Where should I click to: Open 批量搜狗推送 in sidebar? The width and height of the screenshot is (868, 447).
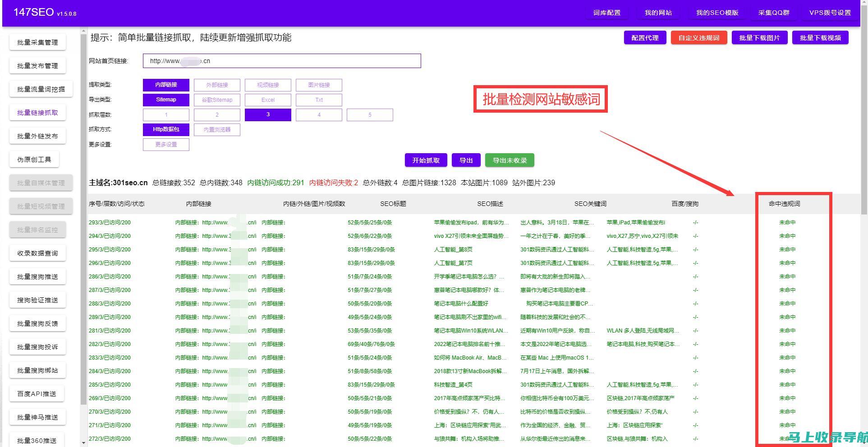pyautogui.click(x=37, y=277)
